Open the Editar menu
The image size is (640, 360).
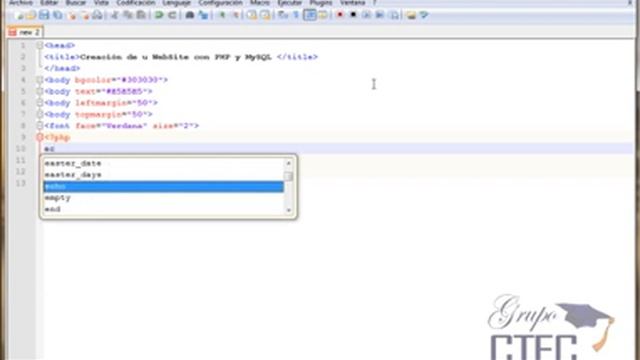(x=49, y=2)
